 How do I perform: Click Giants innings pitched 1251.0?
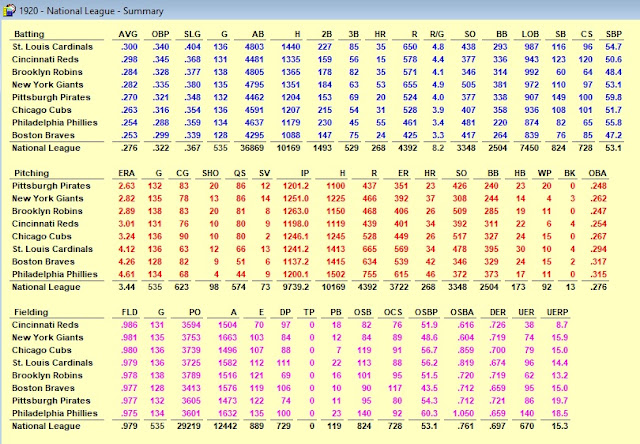[x=296, y=199]
